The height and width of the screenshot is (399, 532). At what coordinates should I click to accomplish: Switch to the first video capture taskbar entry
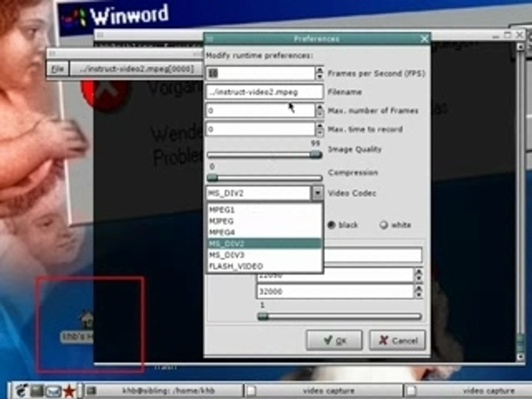point(323,391)
